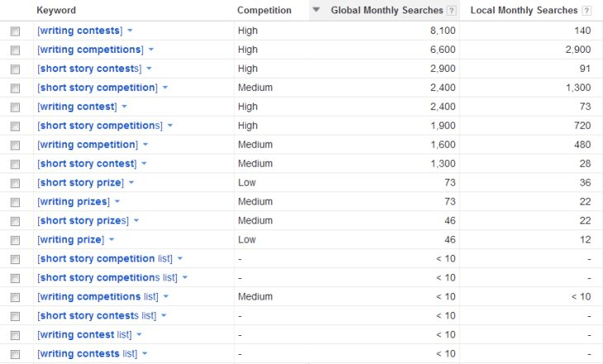Check the [writing prize] row checkbox

pos(15,240)
